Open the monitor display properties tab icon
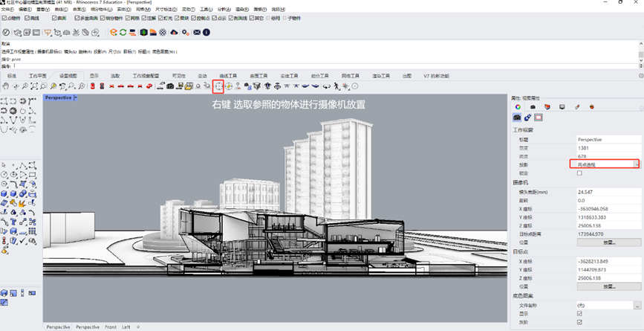644x331 pixels. point(562,107)
